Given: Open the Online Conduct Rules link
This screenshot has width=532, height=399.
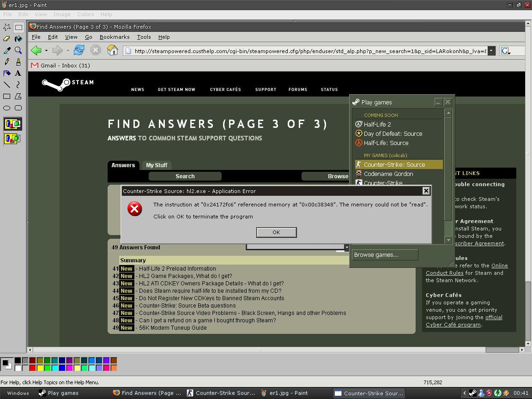Looking at the screenshot, I should (x=444, y=272).
